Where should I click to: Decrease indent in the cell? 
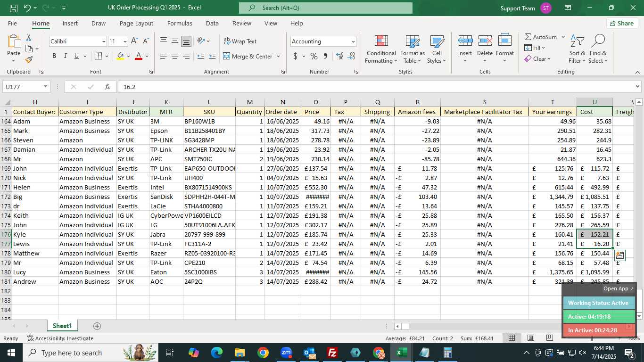tap(201, 56)
